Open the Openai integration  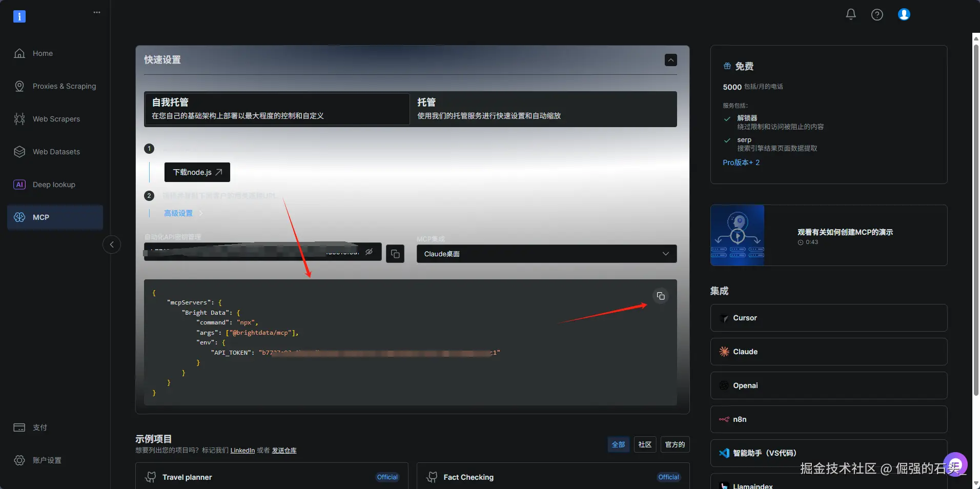pyautogui.click(x=829, y=385)
